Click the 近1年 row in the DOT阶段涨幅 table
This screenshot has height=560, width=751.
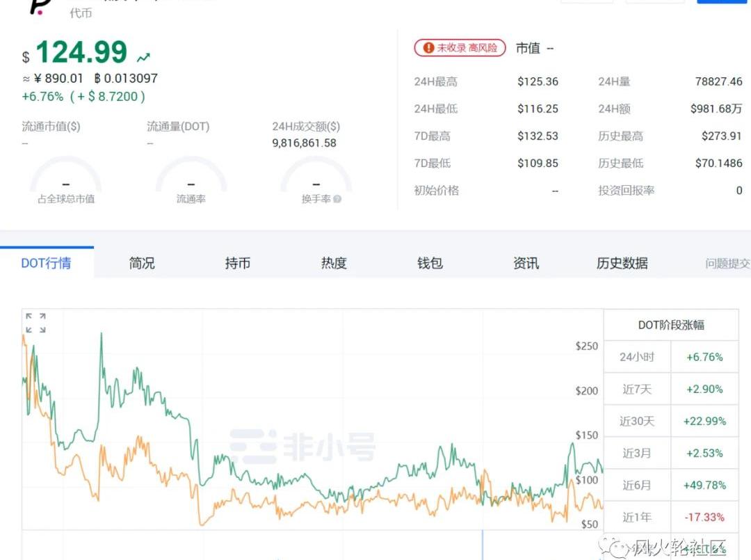(670, 517)
